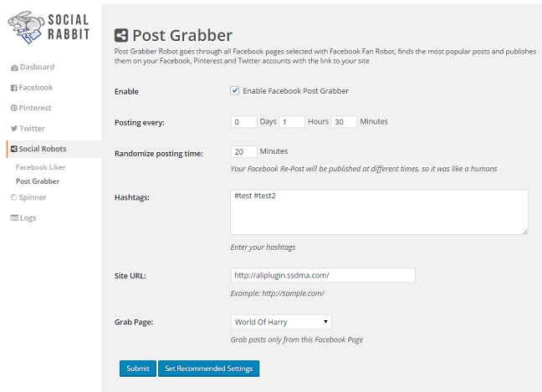Click the Post Grabber heading icon
The height and width of the screenshot is (392, 542).
[122, 36]
